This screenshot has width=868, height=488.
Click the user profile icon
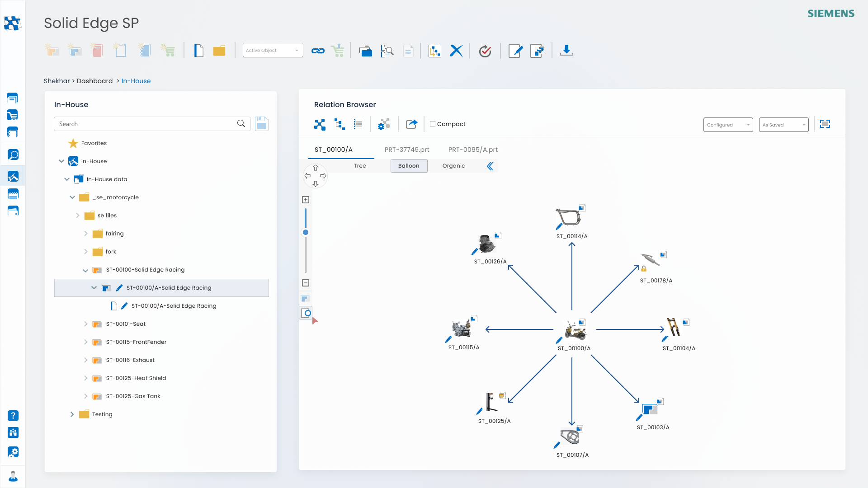click(x=13, y=476)
